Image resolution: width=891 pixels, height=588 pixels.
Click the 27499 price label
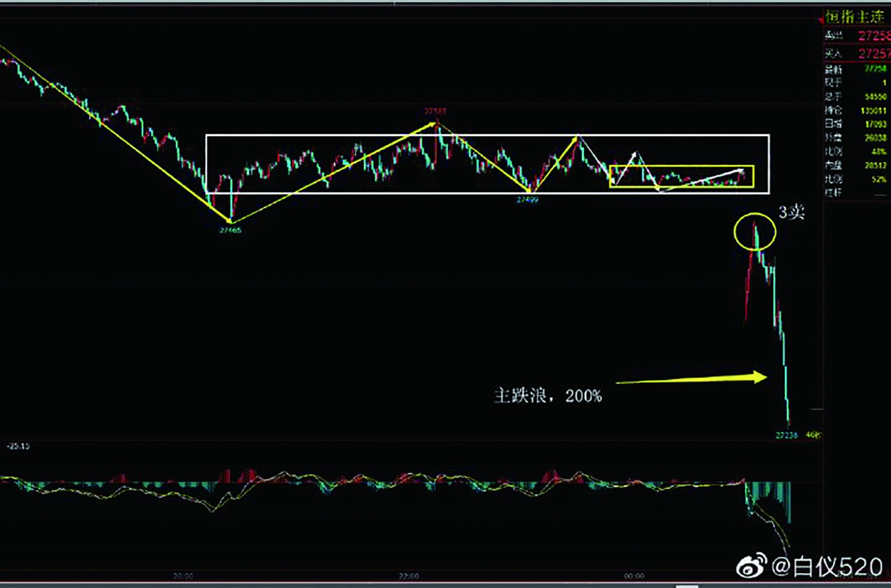pos(527,199)
